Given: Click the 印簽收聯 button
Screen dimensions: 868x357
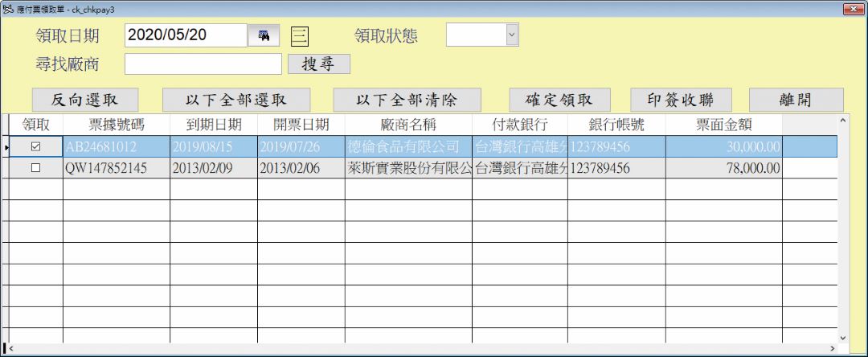Looking at the screenshot, I should (x=681, y=100).
